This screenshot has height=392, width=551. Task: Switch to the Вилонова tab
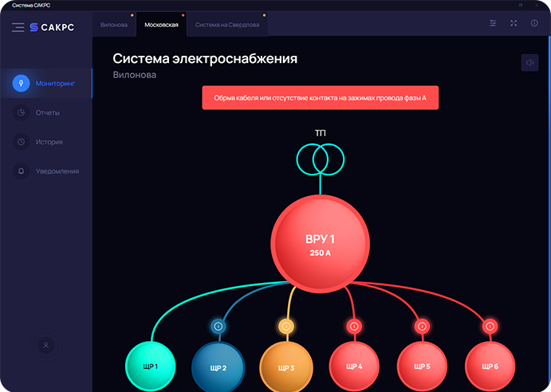tap(114, 25)
